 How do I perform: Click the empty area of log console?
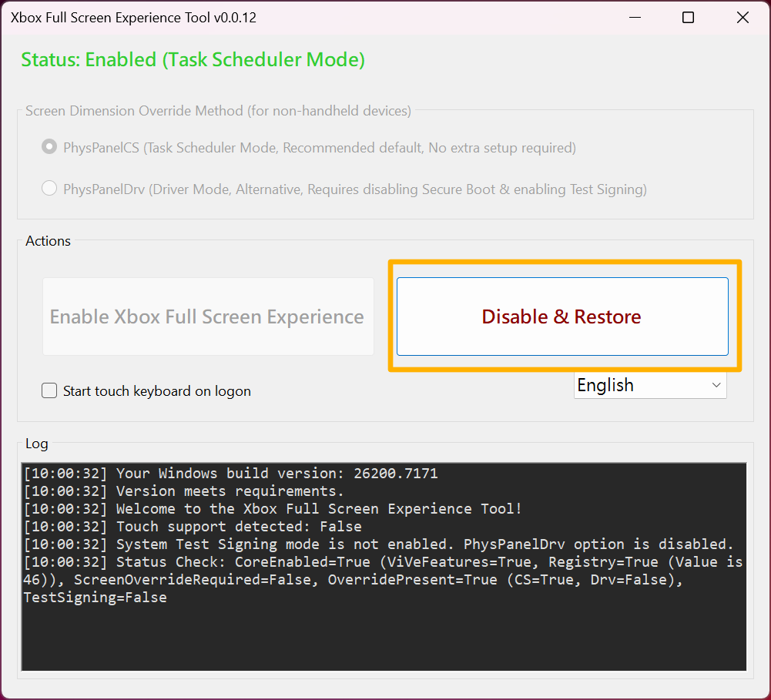pos(384,638)
